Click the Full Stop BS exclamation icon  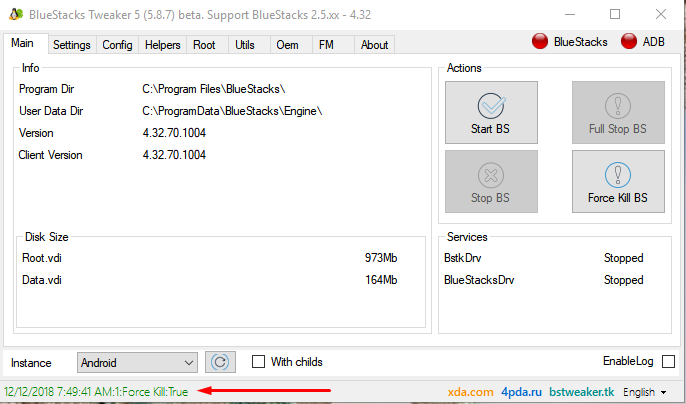pyautogui.click(x=618, y=105)
